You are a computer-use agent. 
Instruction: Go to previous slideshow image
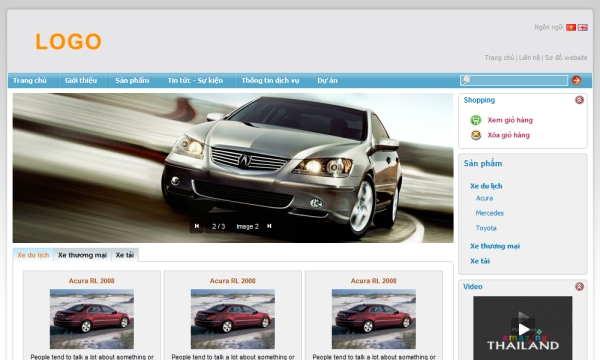[x=197, y=226]
